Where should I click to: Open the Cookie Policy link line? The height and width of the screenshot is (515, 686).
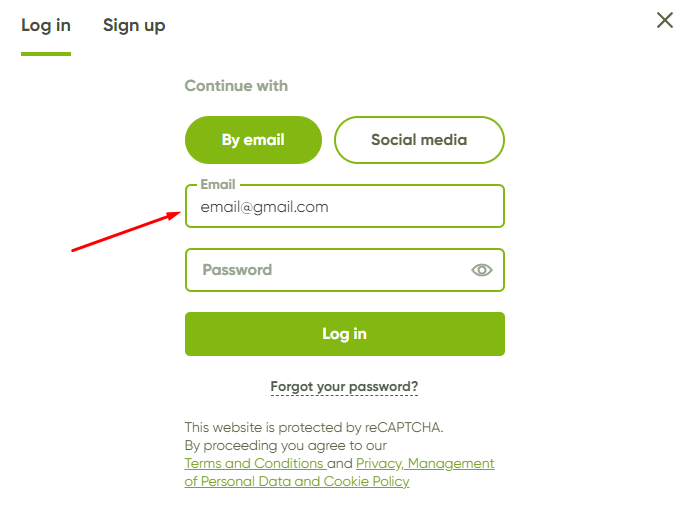coord(297,481)
